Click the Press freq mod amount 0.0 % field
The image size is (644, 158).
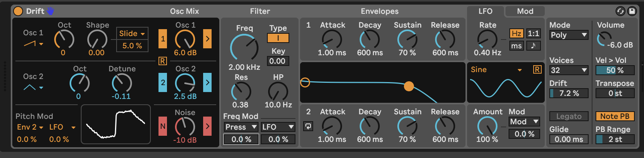(241, 139)
